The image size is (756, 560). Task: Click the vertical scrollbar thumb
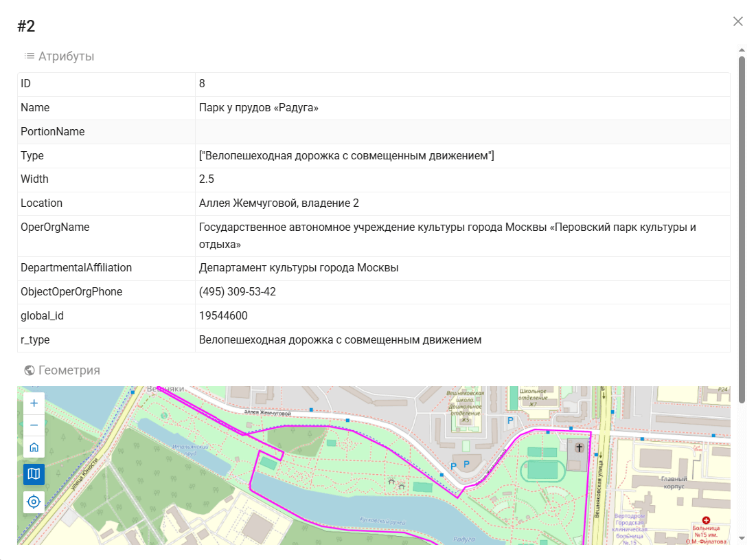click(x=742, y=227)
